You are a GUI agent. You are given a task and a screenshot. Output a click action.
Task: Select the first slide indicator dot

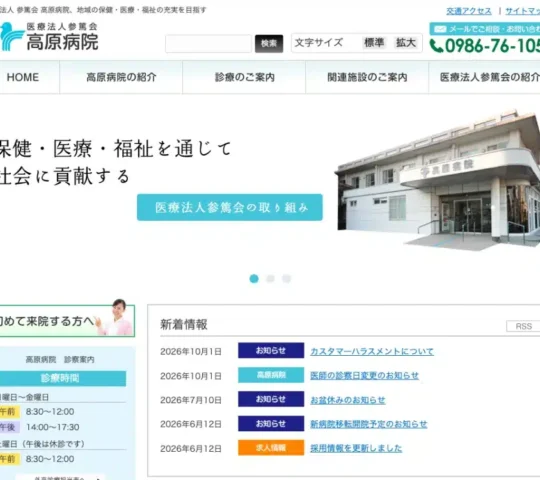pyautogui.click(x=254, y=279)
